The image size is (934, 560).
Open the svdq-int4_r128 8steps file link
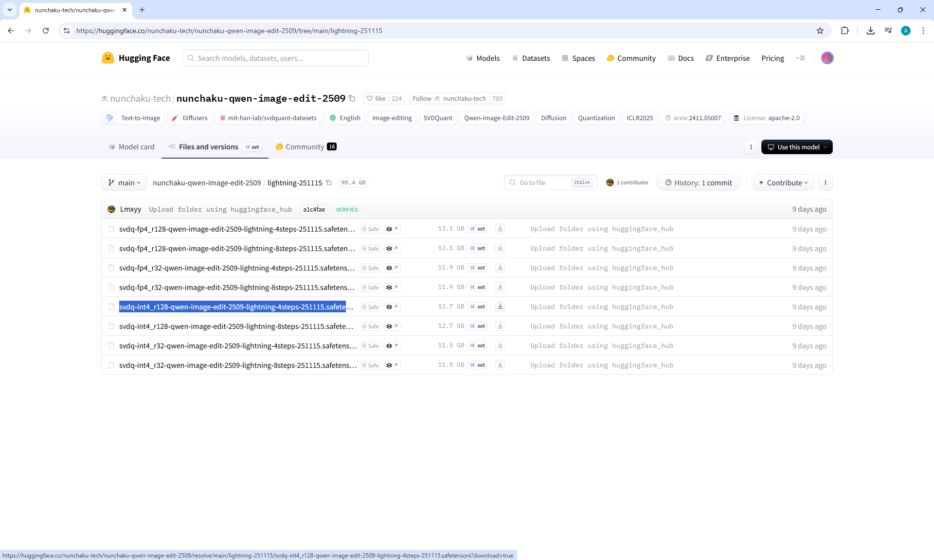pos(236,326)
